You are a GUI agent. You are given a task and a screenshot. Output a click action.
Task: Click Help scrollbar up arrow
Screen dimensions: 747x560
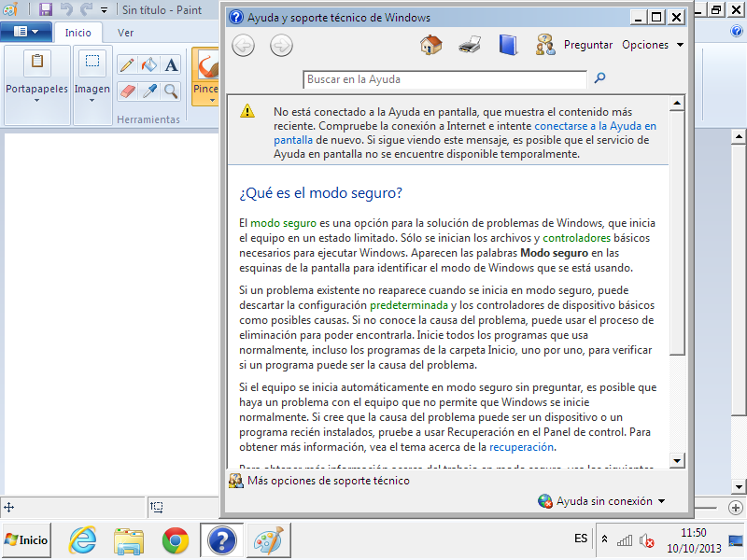(x=677, y=103)
